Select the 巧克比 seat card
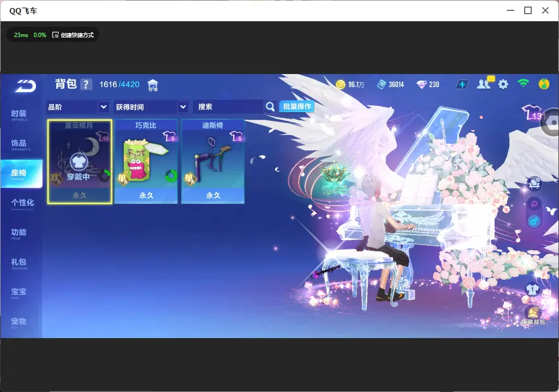 click(146, 162)
